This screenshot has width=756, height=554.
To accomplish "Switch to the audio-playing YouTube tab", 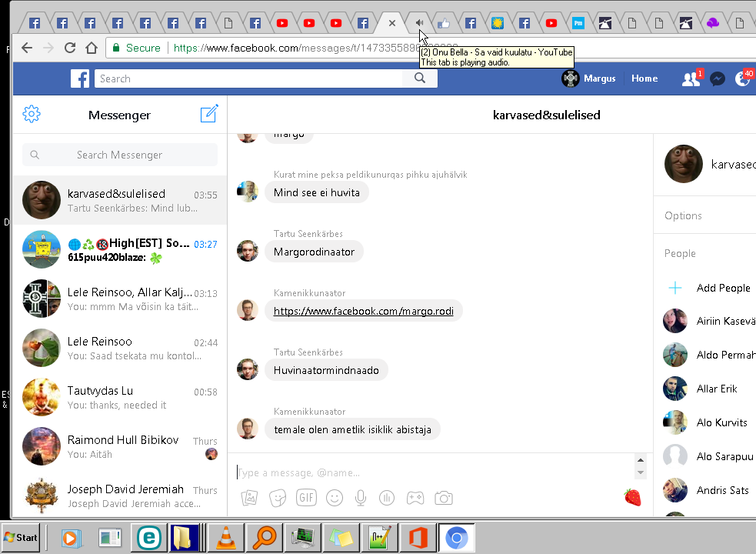I will (x=419, y=22).
